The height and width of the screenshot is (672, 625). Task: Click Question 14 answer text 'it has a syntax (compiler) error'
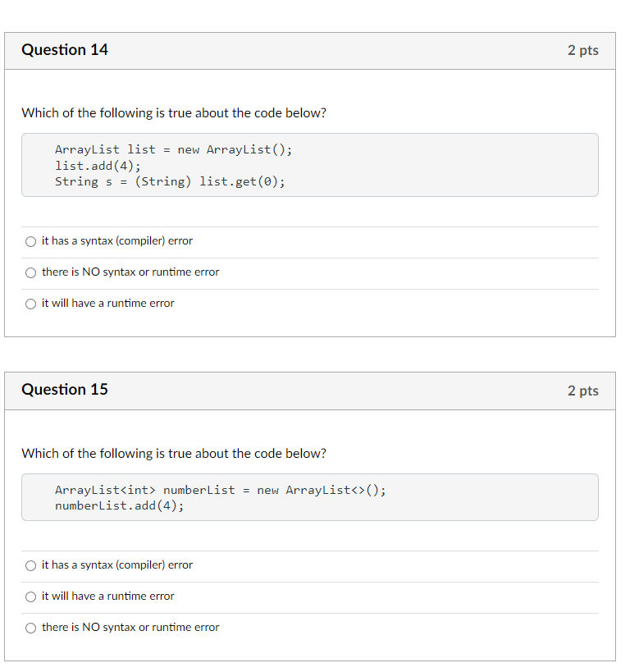pyautogui.click(x=117, y=241)
